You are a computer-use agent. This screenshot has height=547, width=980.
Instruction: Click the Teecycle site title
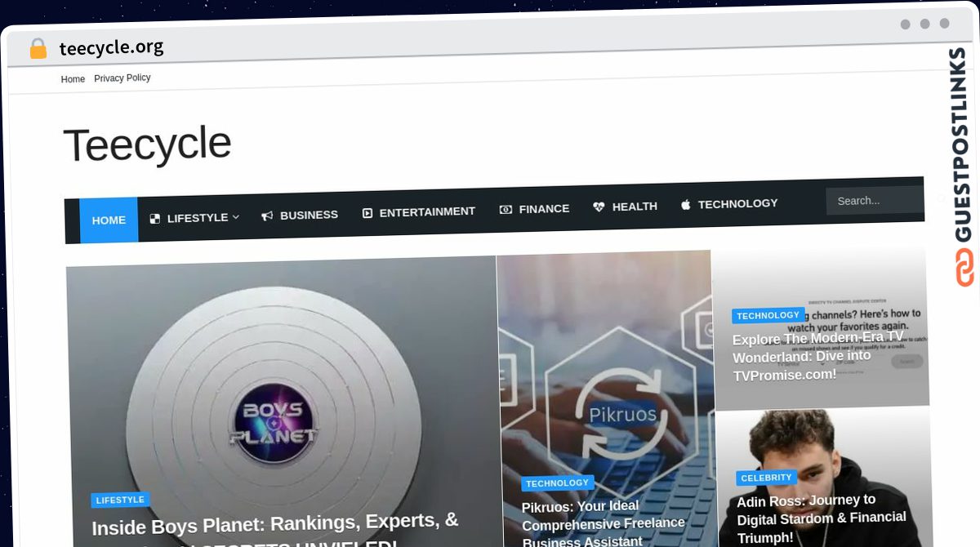pyautogui.click(x=147, y=145)
